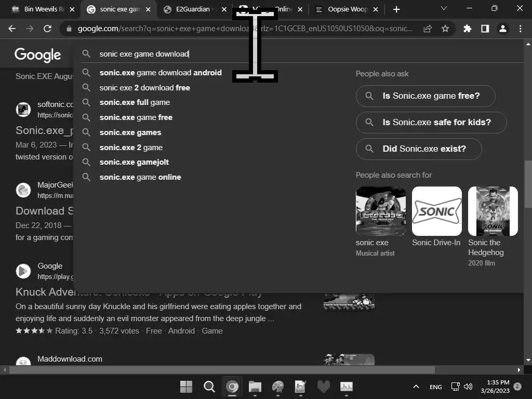Click the Google Play result favicon
Image resolution: width=532 pixels, height=399 pixels.
coord(23,271)
